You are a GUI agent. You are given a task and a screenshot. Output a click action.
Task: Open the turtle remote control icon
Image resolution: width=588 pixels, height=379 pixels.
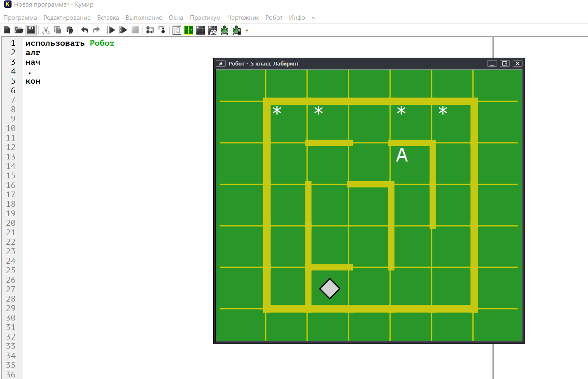point(236,30)
